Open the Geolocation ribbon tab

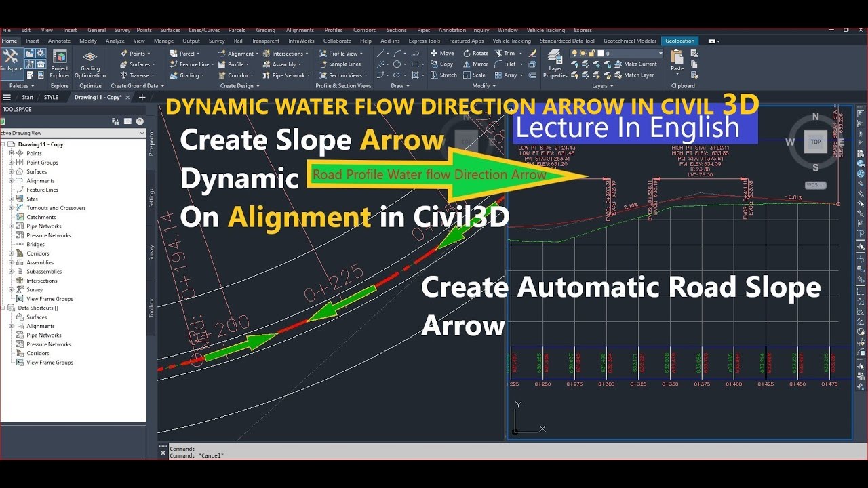tap(679, 41)
